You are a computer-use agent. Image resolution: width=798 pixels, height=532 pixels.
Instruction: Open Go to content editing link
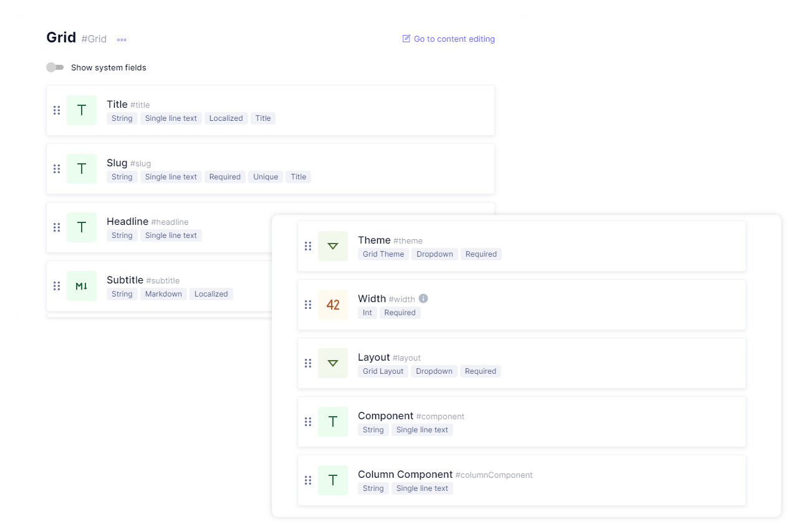449,39
